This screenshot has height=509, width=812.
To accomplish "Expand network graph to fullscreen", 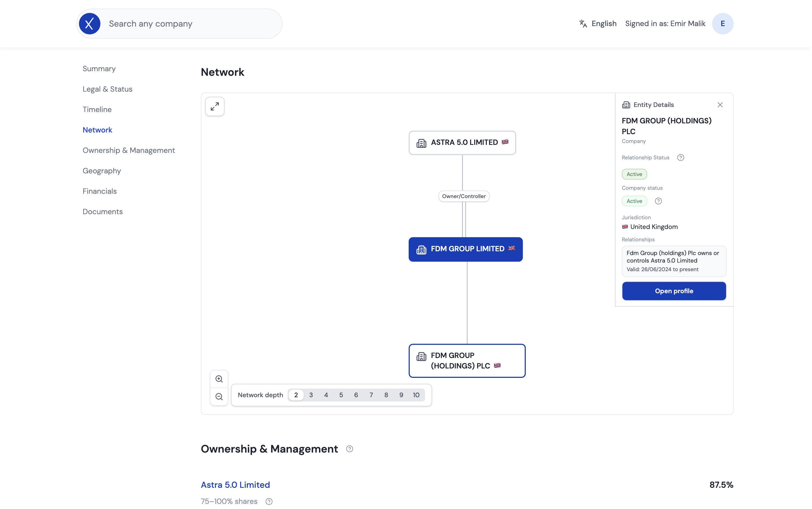I will [215, 107].
